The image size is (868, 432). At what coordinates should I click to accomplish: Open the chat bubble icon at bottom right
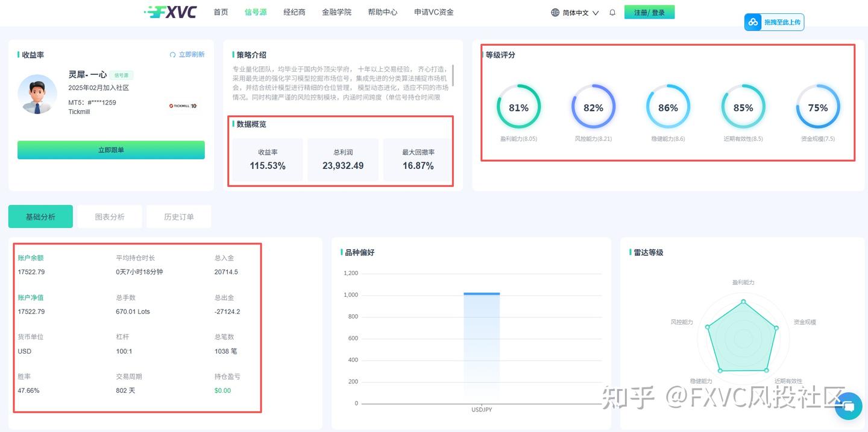pos(849,406)
